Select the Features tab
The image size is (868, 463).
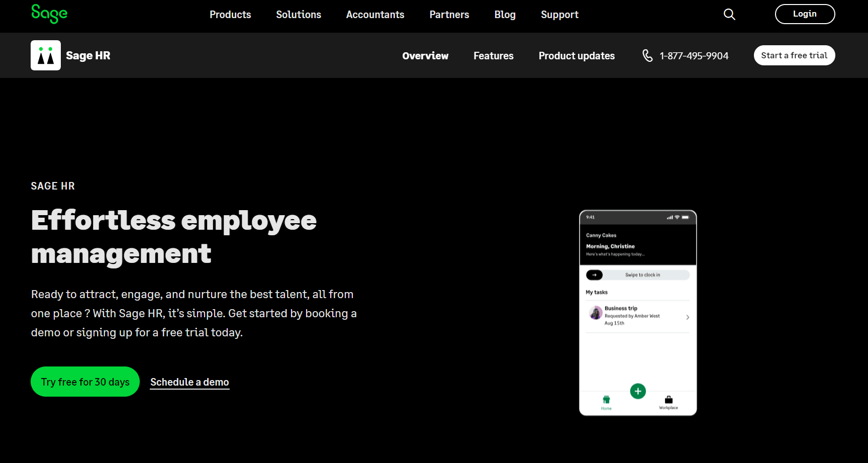click(x=494, y=56)
